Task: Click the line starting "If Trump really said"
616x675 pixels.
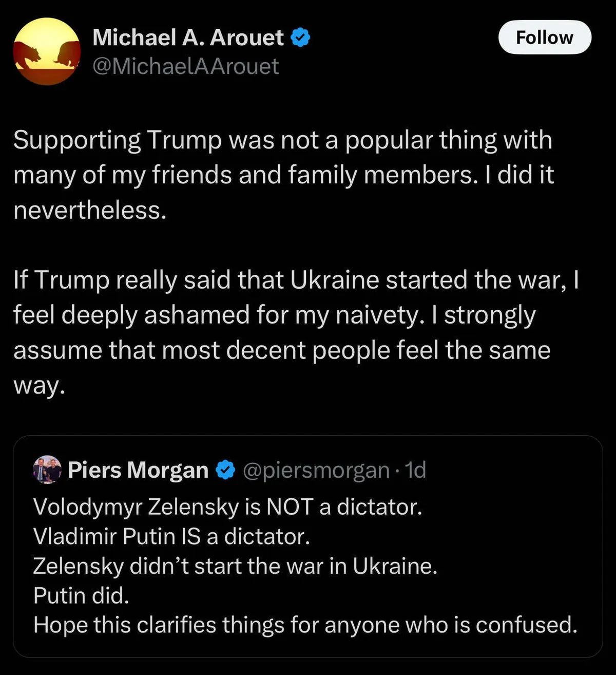Action: (296, 280)
